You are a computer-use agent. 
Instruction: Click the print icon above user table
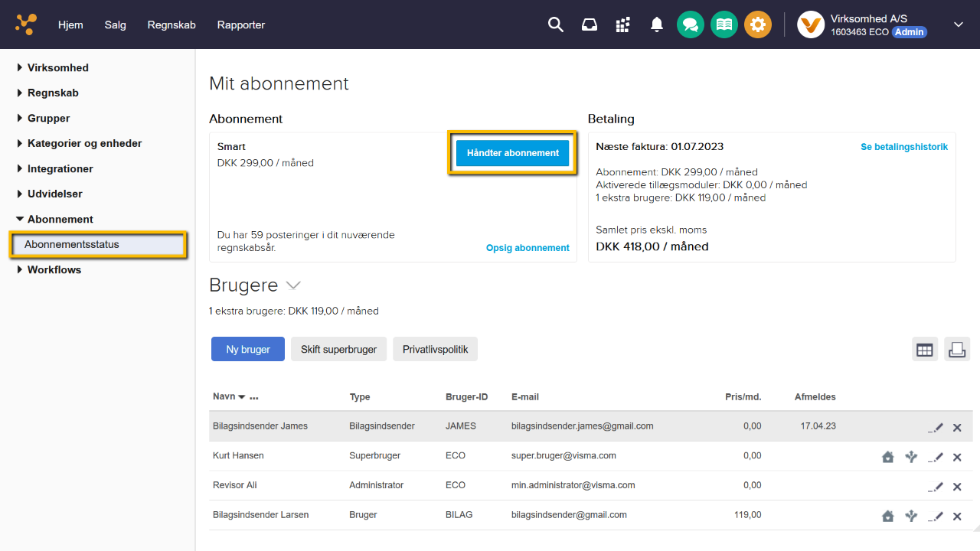click(956, 350)
